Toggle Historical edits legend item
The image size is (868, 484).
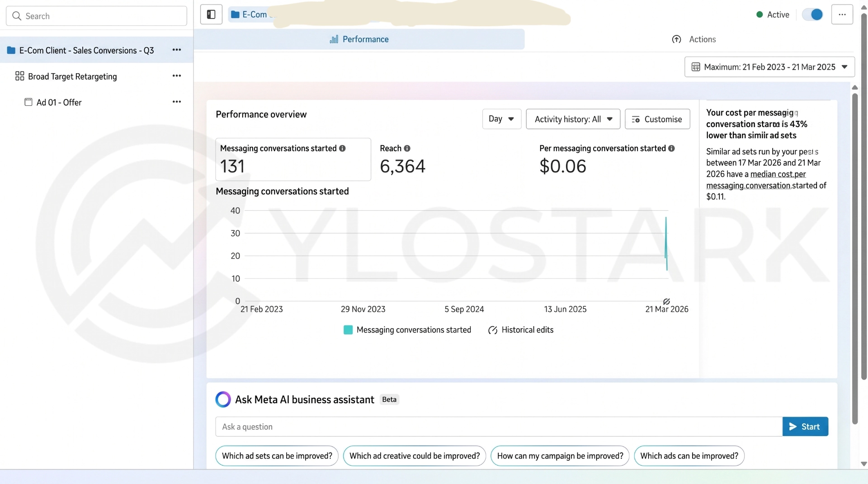click(521, 330)
